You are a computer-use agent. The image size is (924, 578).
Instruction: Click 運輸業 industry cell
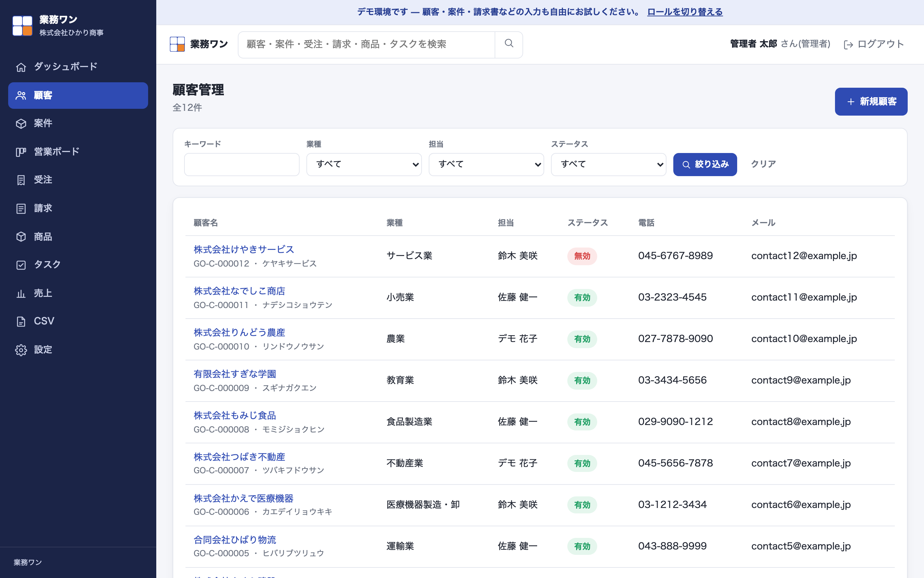[400, 546]
